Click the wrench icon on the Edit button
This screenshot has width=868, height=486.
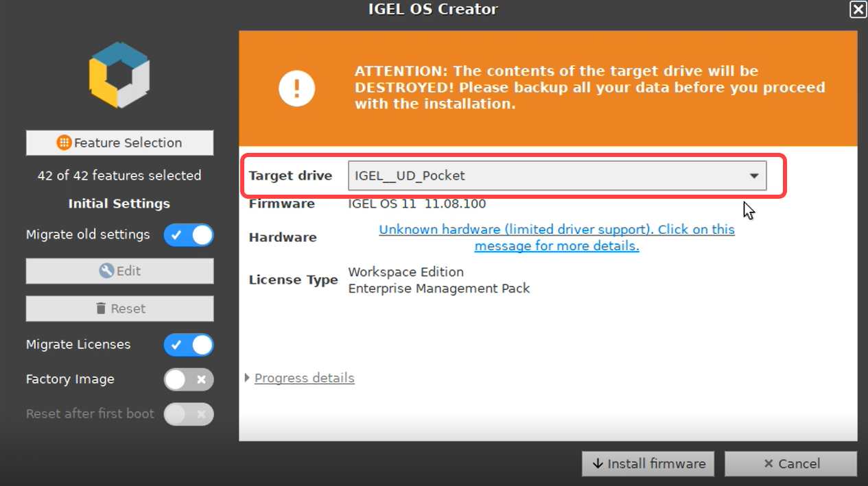106,271
